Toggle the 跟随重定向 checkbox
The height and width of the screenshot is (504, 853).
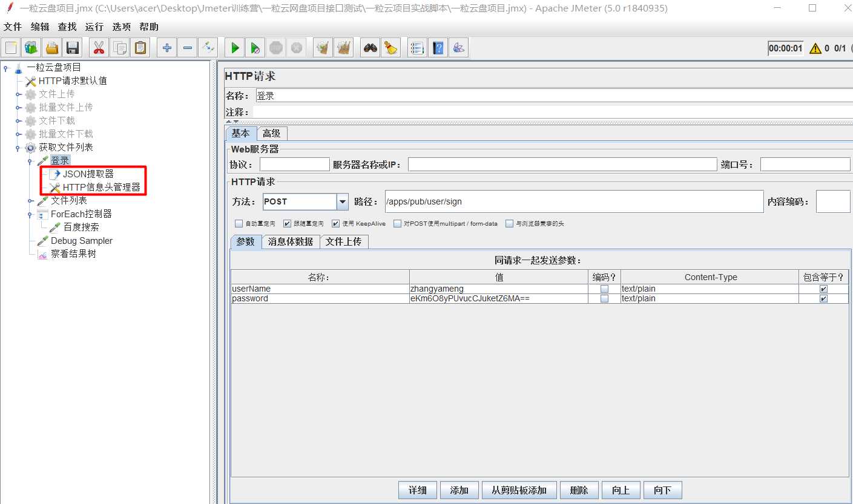[287, 223]
